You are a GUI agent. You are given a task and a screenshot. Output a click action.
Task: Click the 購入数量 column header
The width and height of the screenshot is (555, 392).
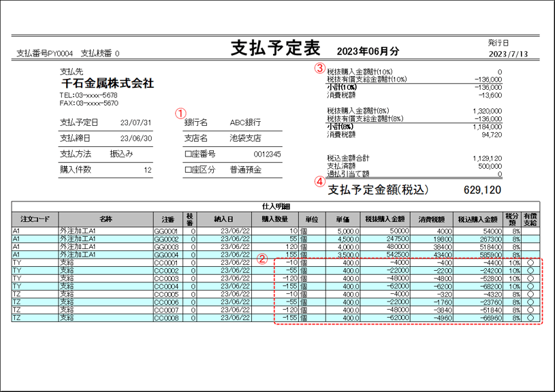pos(275,219)
